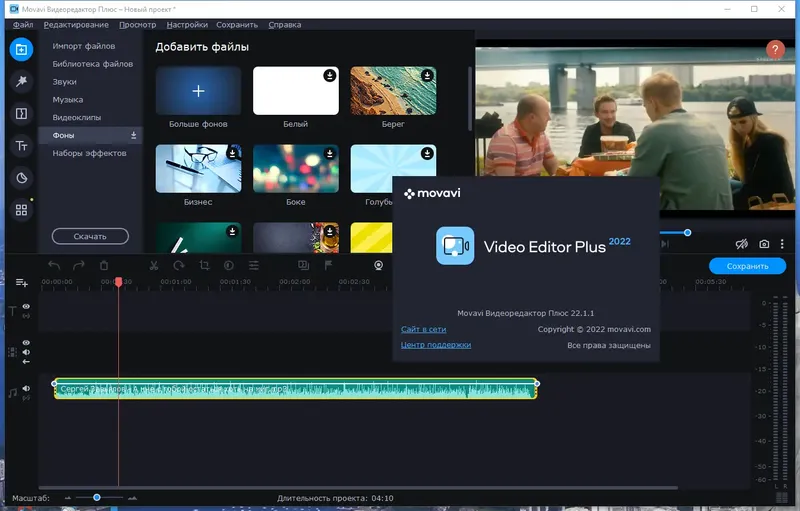Viewport: 800px width, 511px height.
Task: Rotate the clip with rotate icon
Action: click(179, 265)
